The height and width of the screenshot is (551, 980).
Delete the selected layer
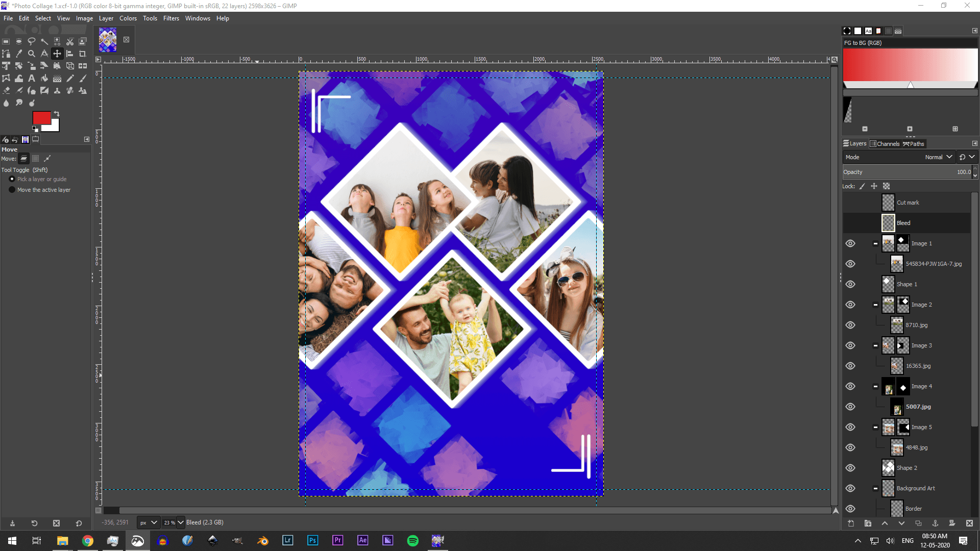pyautogui.click(x=969, y=523)
